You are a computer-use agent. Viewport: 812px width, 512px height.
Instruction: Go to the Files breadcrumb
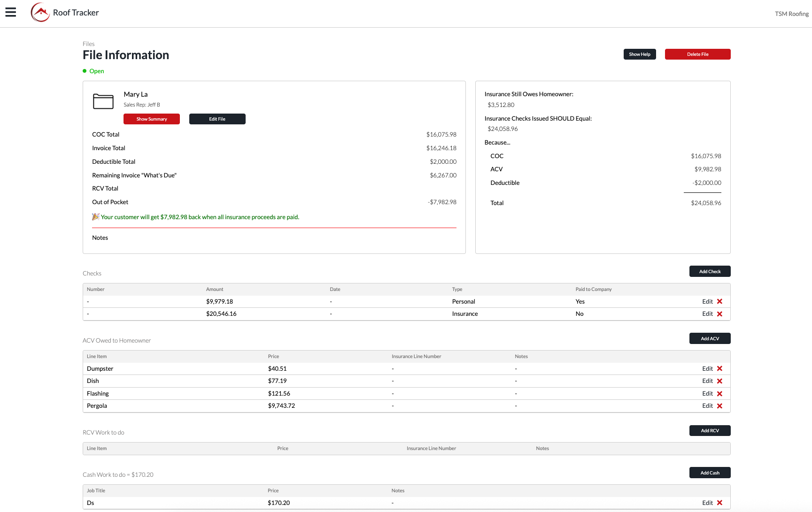pyautogui.click(x=88, y=44)
